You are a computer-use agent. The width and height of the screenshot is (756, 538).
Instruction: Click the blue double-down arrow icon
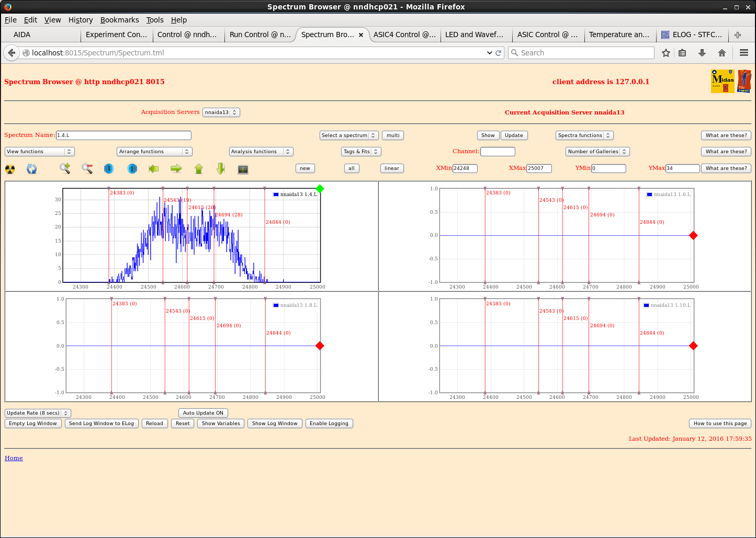click(109, 168)
